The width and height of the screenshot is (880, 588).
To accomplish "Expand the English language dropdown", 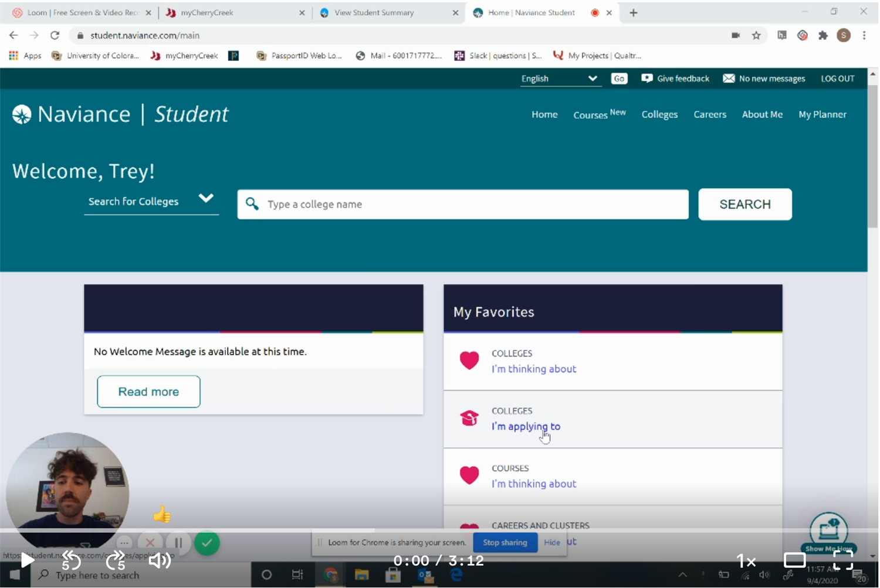I will 560,79.
